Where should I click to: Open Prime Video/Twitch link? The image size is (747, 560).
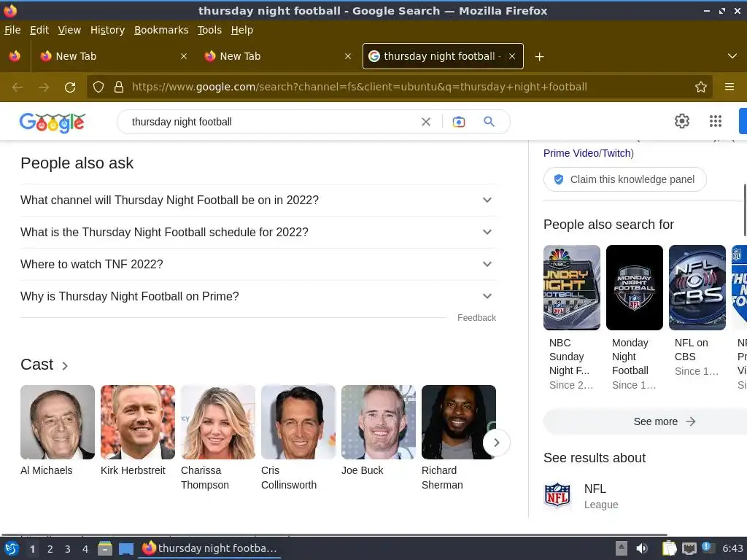[x=589, y=153]
